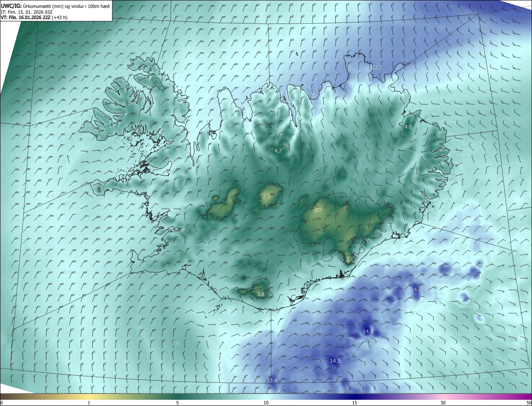Viewport: 532px width, 406px height.
Task: Click the initial time line 'IT: Fim. 15. 01. 2026 03Z'
Action: (27, 12)
